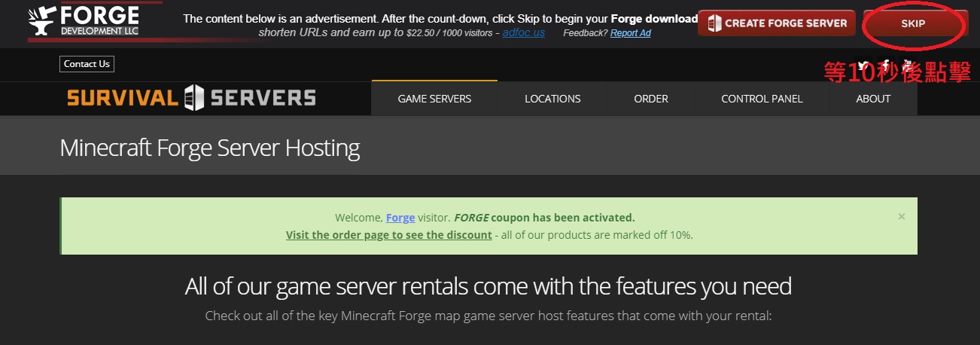Open the Locations menu item
The width and height of the screenshot is (980, 345).
click(552, 99)
